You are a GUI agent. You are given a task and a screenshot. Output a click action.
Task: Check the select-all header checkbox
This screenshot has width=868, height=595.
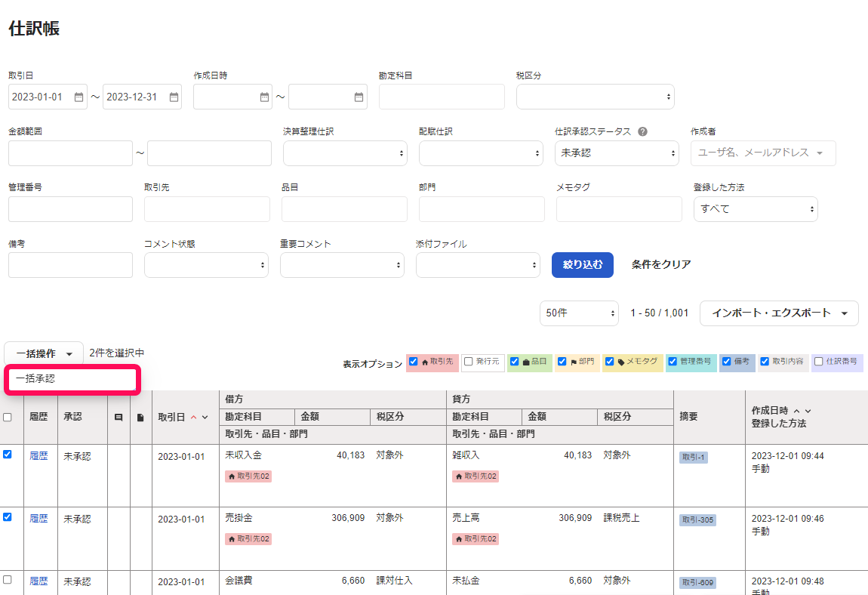point(8,417)
